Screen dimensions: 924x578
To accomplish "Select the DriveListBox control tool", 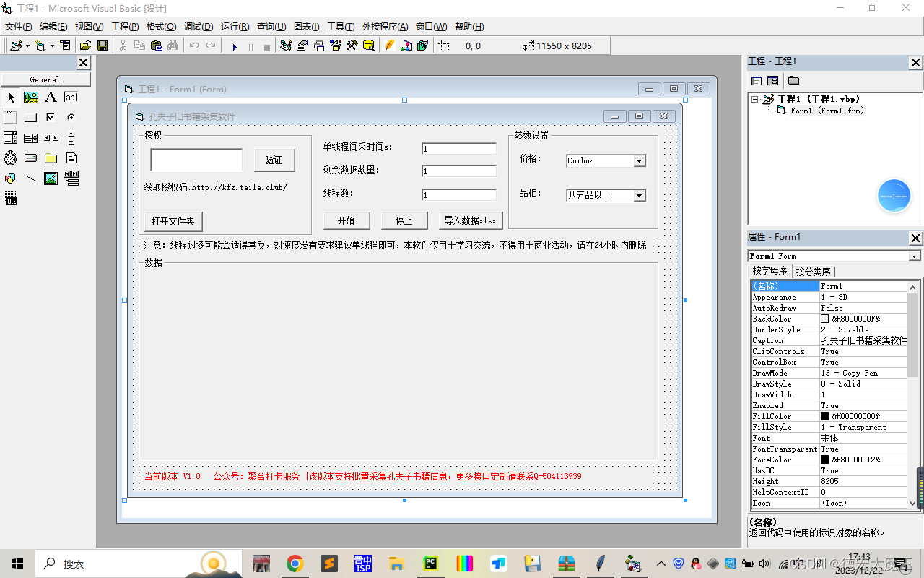I will (31, 158).
